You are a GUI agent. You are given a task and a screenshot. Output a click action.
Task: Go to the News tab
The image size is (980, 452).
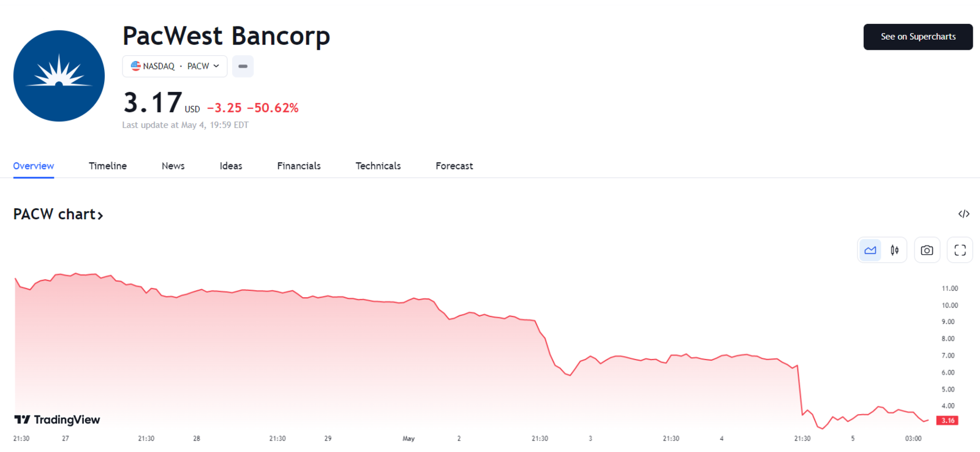click(173, 166)
